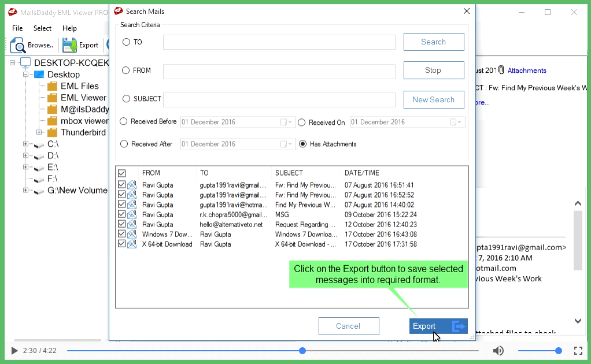Viewport: 591px width, 364px height.
Task: Click the Stop button
Action: tap(434, 70)
